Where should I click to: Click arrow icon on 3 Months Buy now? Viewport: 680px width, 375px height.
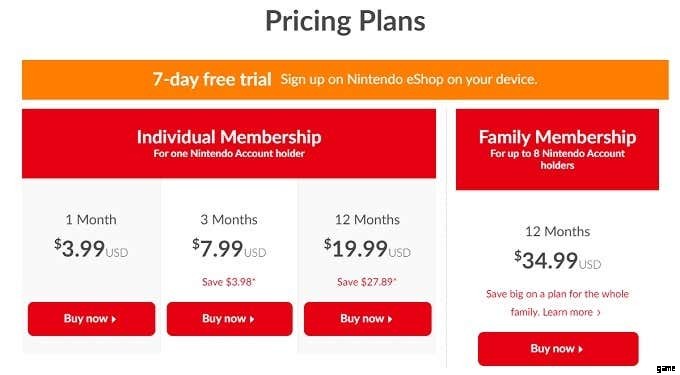[252, 320]
